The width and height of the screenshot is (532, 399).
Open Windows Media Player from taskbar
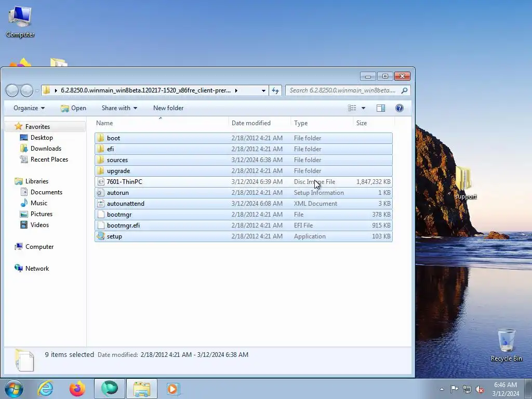[x=173, y=389]
